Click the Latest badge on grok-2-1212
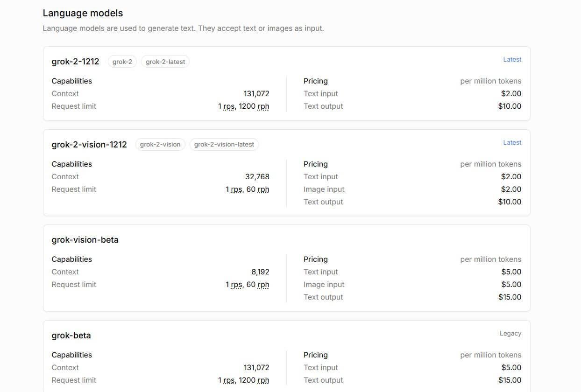 [x=512, y=59]
